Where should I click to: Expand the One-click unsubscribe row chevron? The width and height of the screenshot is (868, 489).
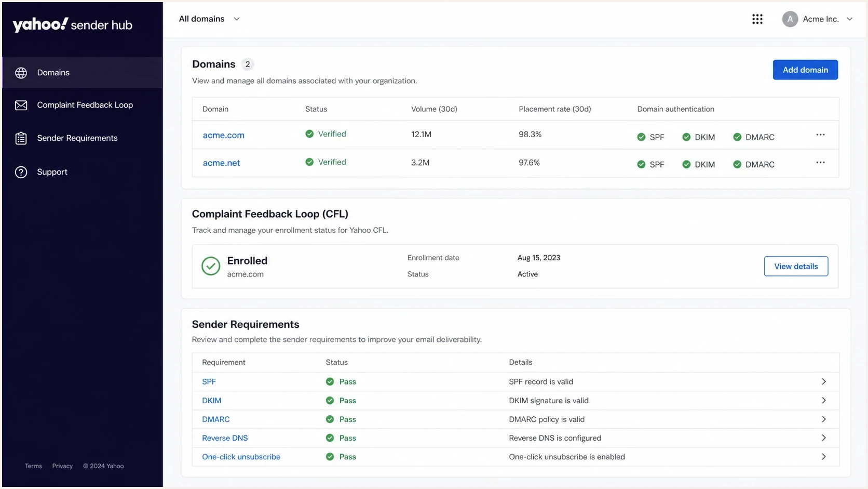824,457
